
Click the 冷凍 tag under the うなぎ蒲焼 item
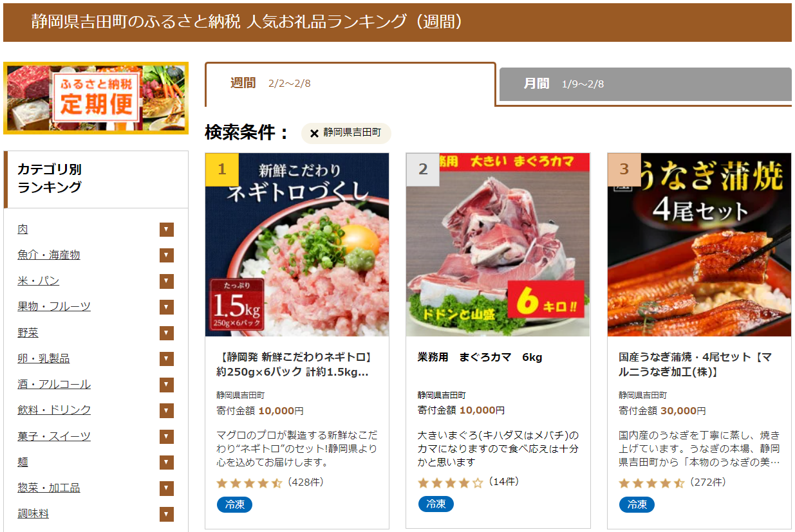pyautogui.click(x=637, y=504)
